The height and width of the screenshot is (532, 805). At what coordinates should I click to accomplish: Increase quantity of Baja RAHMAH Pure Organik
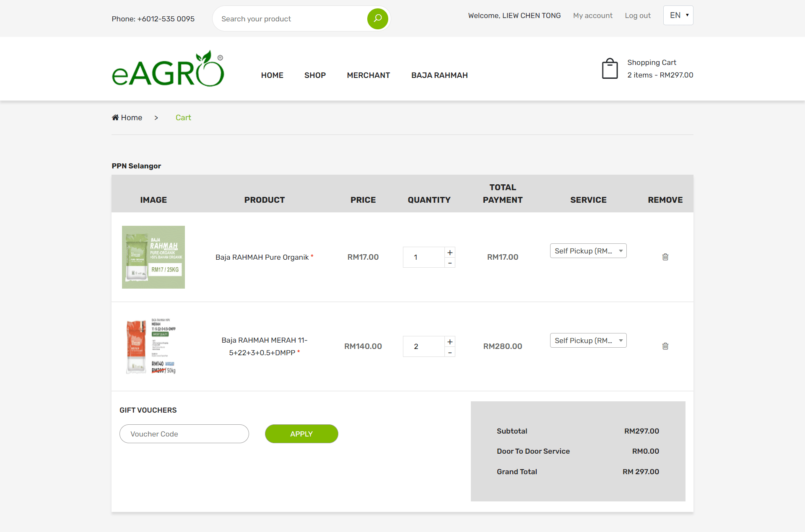450,252
